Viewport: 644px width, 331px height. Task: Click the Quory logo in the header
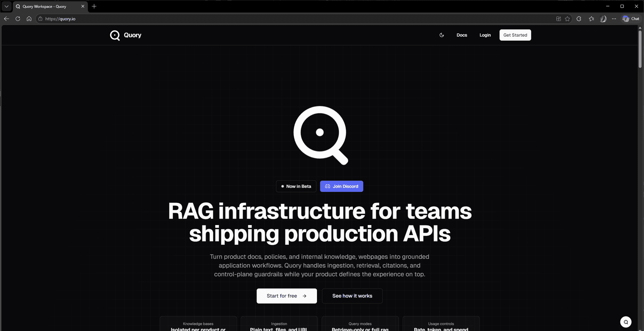pos(125,35)
